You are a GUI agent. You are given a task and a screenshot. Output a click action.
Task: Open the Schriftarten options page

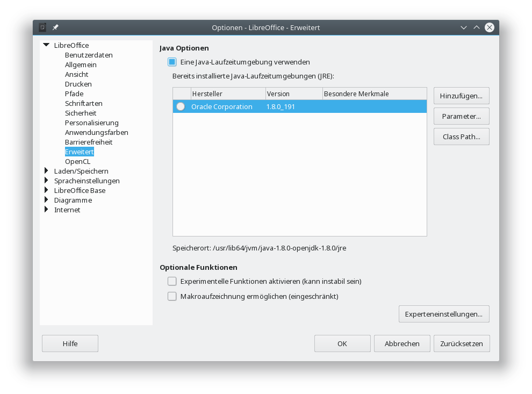pos(84,103)
